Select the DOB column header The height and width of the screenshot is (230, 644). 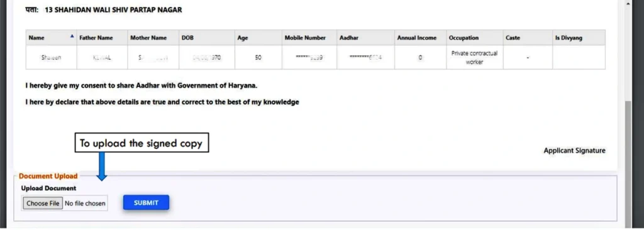[x=207, y=38]
